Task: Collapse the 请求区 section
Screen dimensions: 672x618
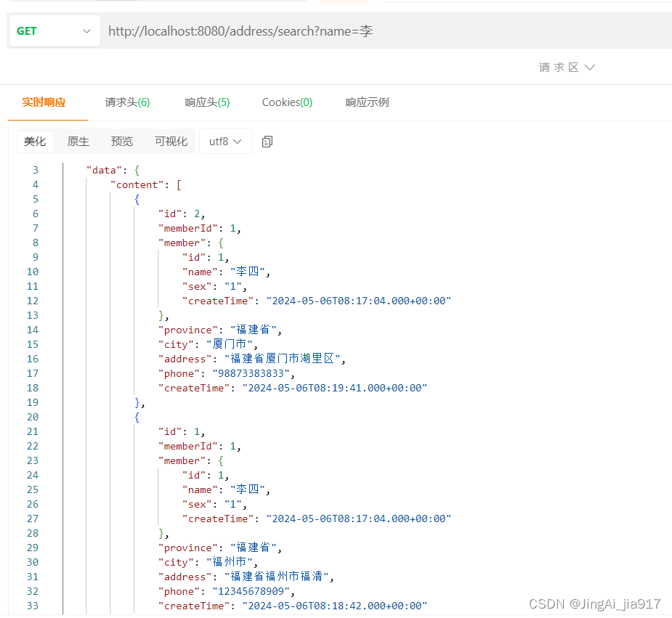Action: click(567, 67)
